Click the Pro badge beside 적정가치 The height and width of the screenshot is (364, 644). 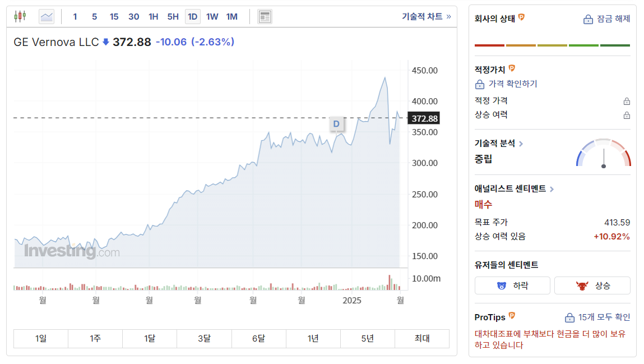(512, 68)
